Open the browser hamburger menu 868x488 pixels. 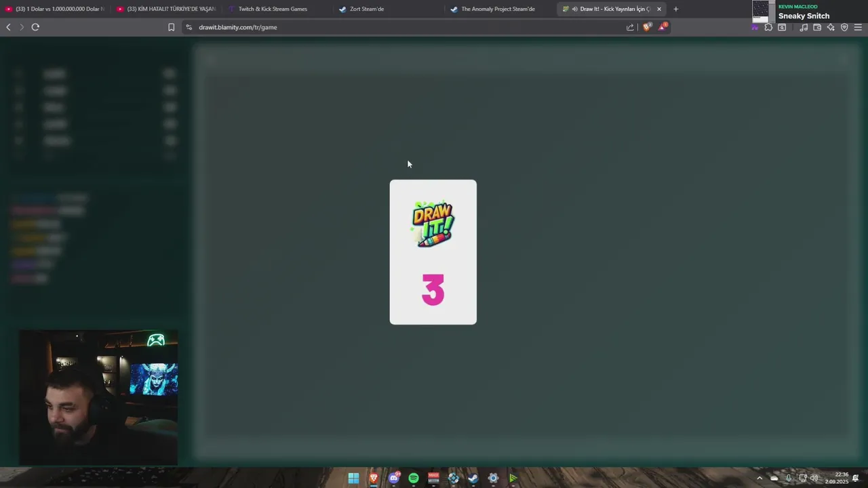[858, 27]
